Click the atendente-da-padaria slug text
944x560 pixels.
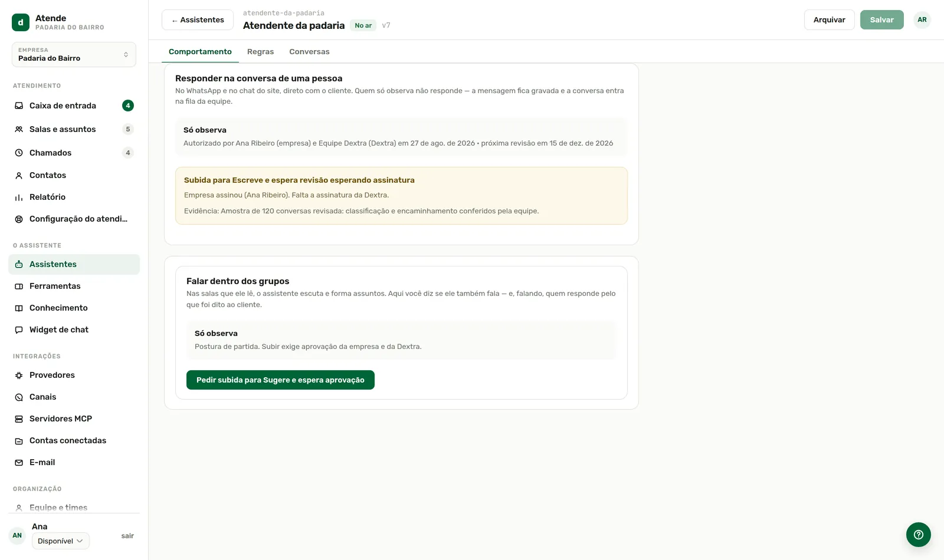click(284, 13)
